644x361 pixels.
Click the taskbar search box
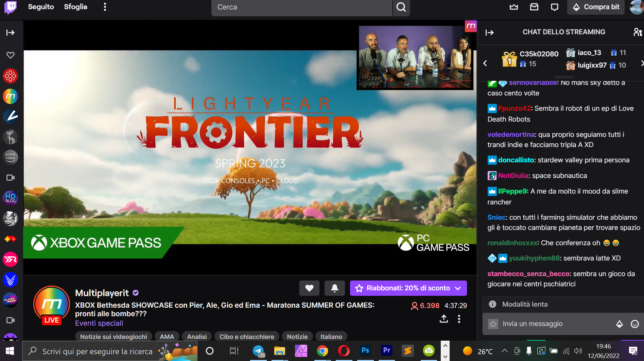point(110,351)
